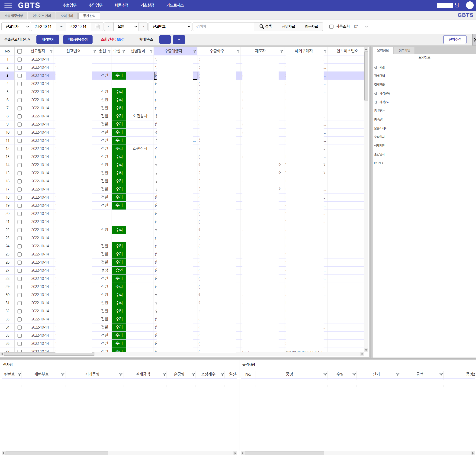Check the select-all checkbox in grid header

(x=19, y=51)
